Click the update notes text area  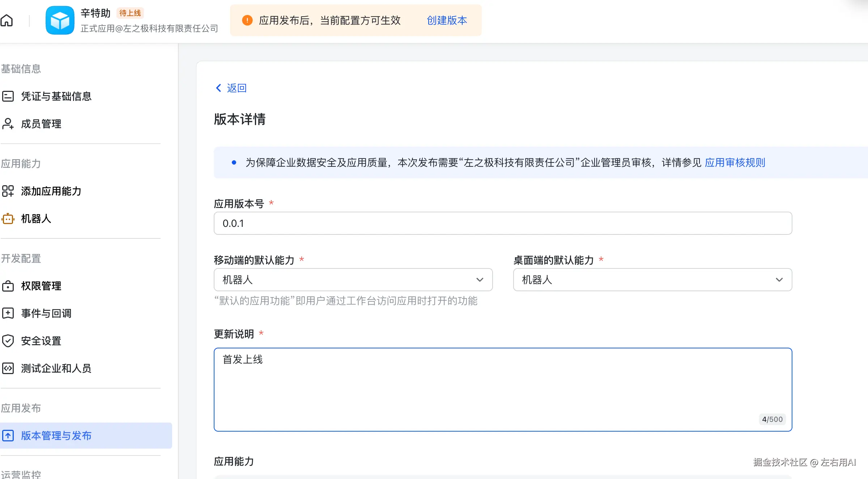503,389
